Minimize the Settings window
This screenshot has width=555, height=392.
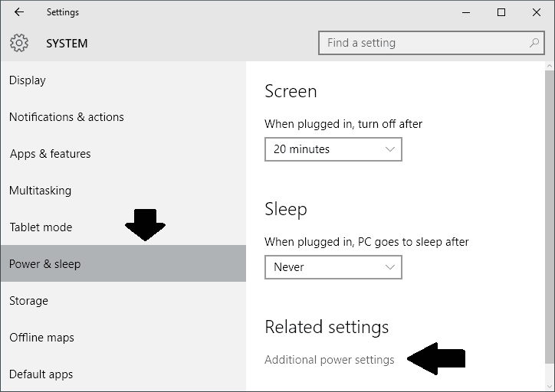(x=465, y=12)
